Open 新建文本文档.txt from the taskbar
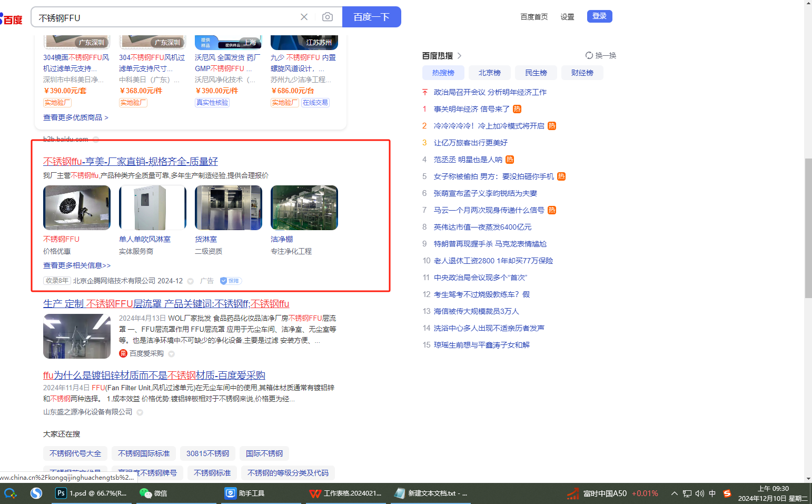Image resolution: width=812 pixels, height=504 pixels. pos(431,493)
